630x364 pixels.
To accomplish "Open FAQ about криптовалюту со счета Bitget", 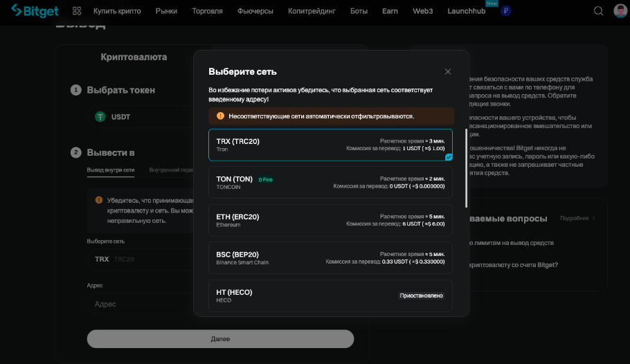I will point(514,265).
